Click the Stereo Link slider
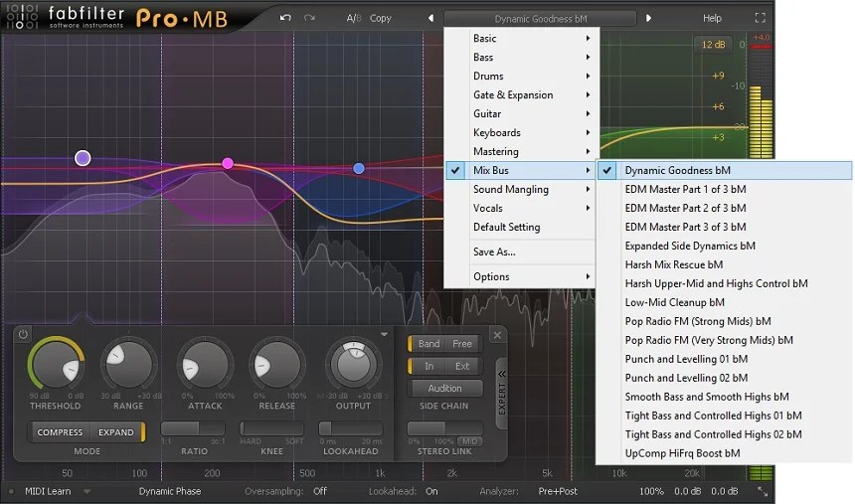Viewport: 855px width, 504px height. [444, 428]
